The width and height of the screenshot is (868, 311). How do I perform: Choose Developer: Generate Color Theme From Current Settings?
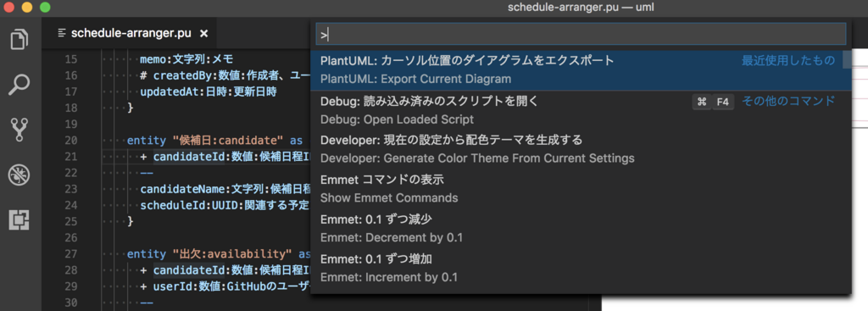click(x=581, y=149)
